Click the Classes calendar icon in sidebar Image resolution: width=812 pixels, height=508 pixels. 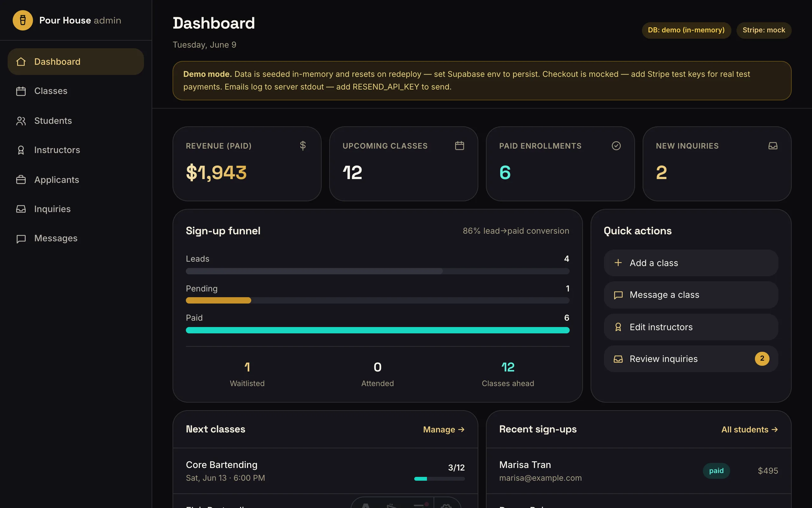tap(21, 91)
